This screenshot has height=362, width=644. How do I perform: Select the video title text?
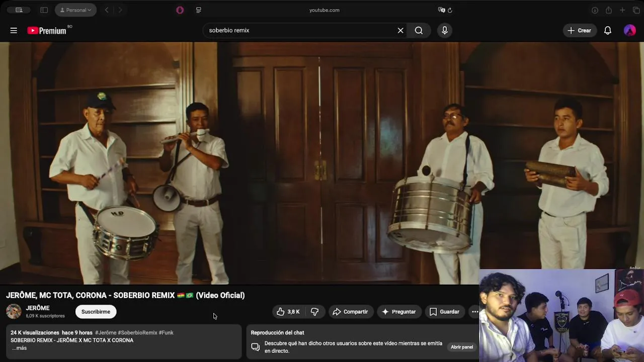(125, 295)
